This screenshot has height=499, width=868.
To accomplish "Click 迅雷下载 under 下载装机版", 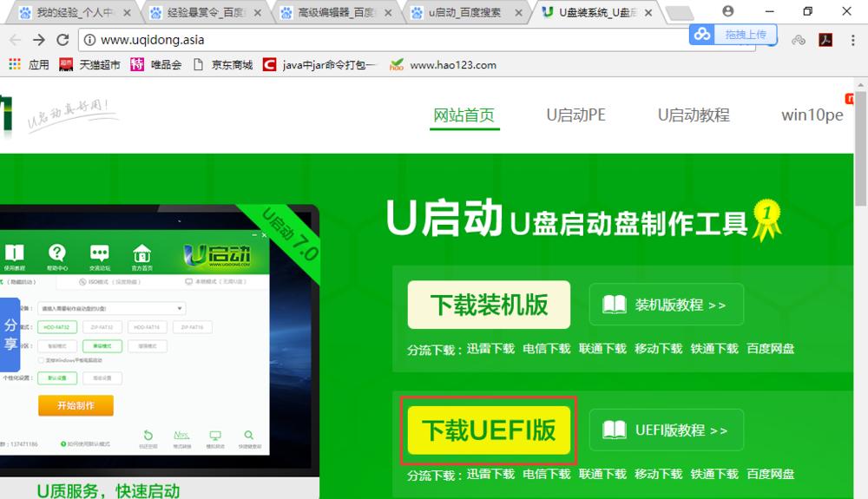I will point(490,349).
